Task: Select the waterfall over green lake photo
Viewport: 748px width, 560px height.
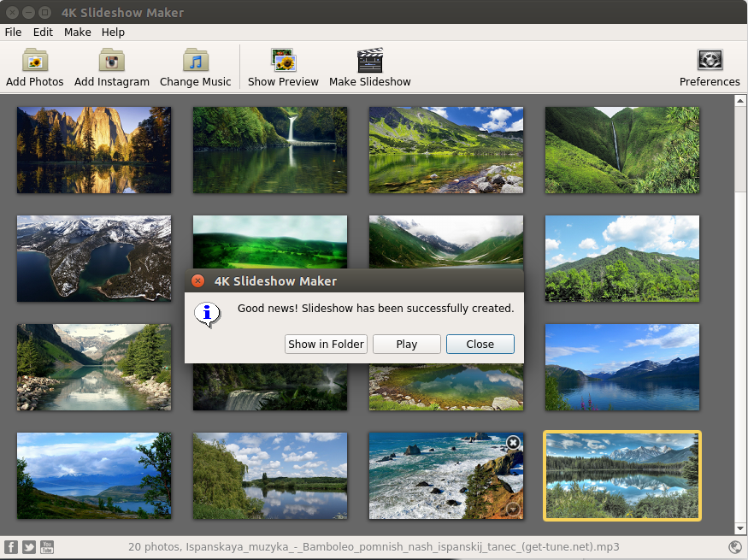Action: click(x=270, y=150)
